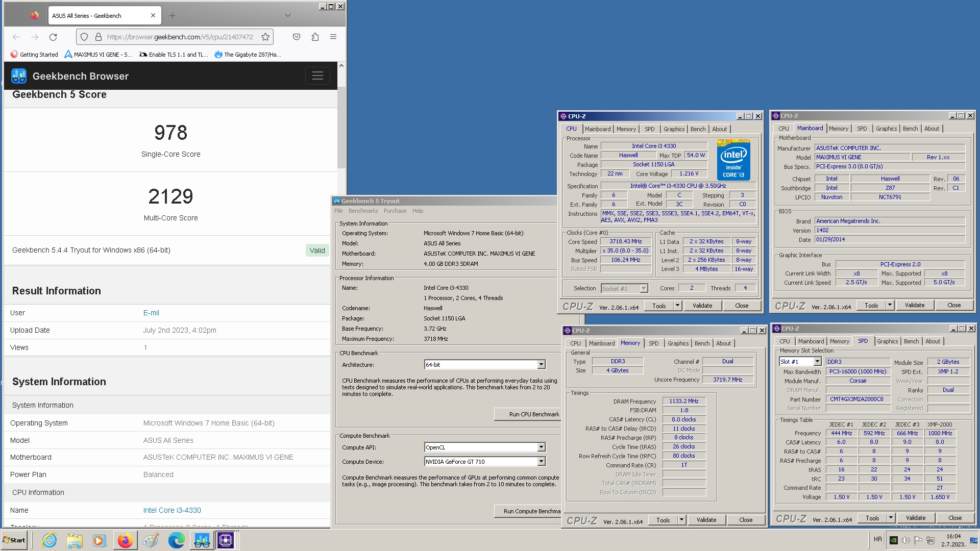
Task: Open the Help menu in Geekbench 5
Action: click(x=418, y=211)
